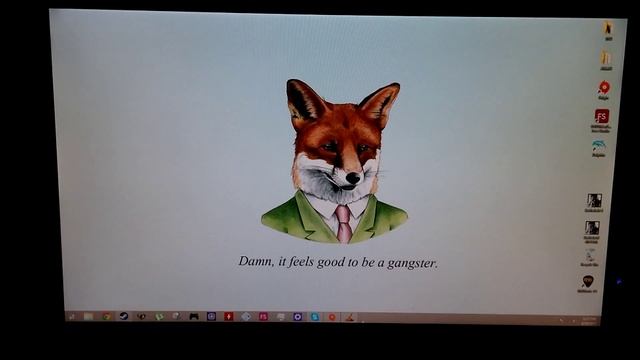
Task: Open the blue Skype icon in taskbar
Action: pos(315,317)
